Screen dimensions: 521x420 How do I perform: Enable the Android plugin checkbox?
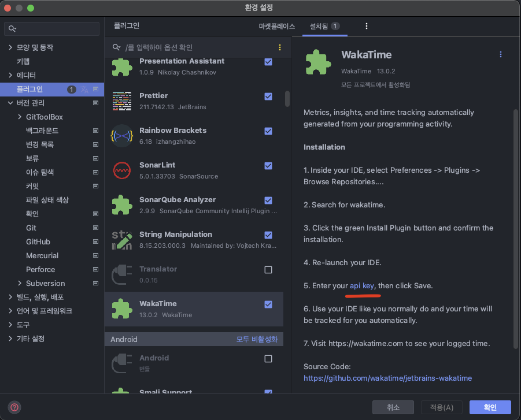point(268,359)
